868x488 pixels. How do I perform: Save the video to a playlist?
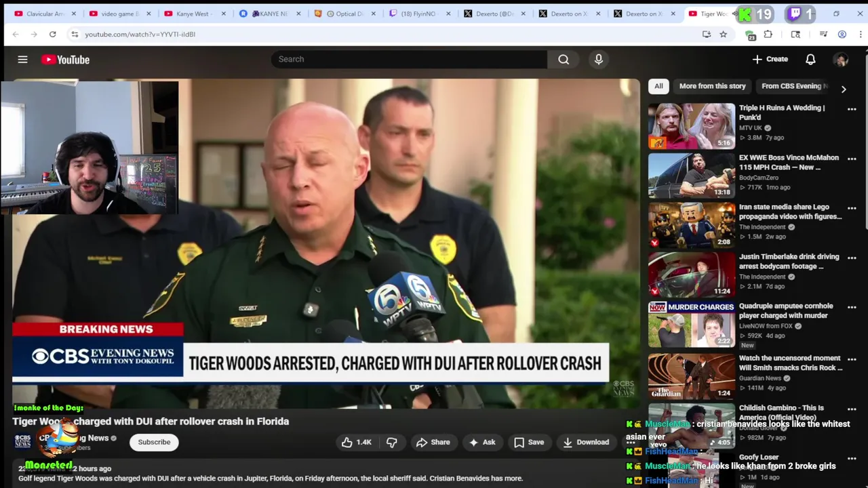coord(529,442)
